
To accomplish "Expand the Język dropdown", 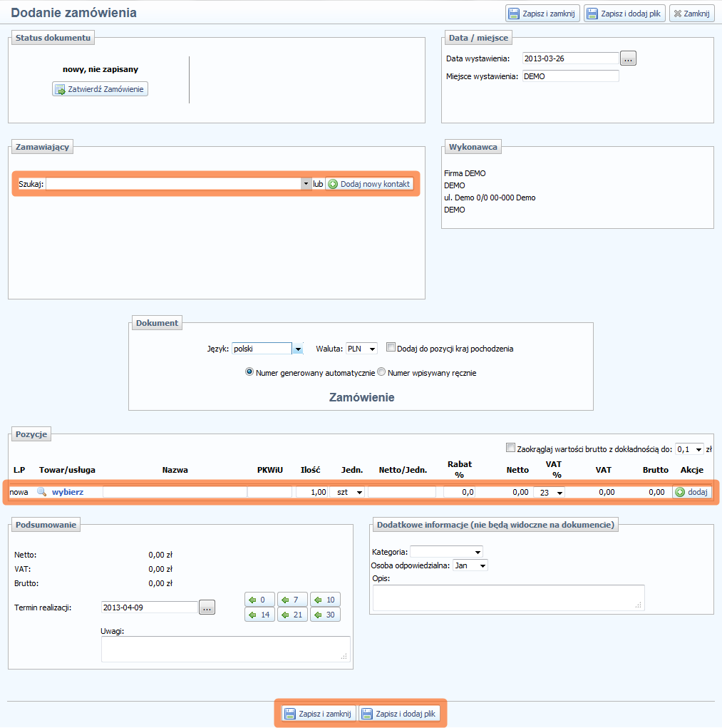I will click(x=298, y=349).
